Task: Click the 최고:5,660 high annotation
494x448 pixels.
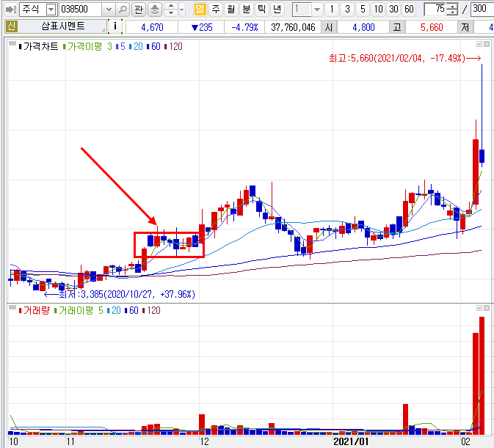Action: tap(405, 58)
